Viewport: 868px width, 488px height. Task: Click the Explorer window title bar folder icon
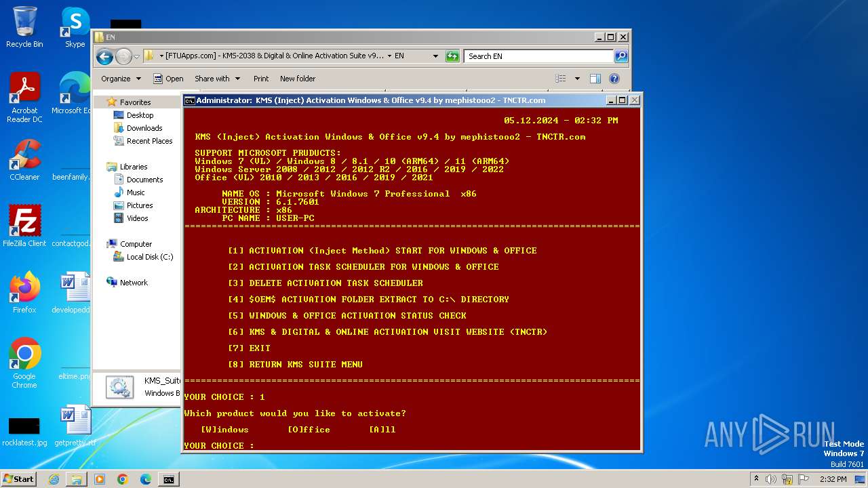click(x=99, y=37)
